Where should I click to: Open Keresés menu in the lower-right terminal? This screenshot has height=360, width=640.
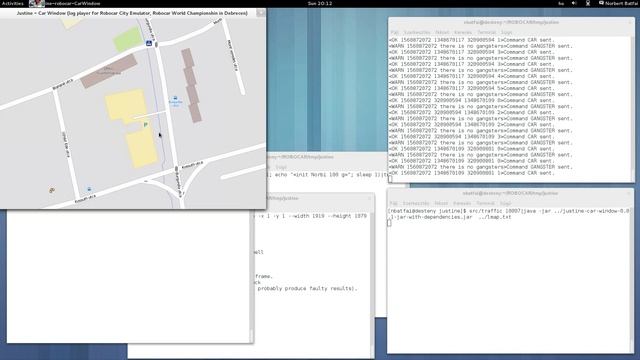[x=462, y=203]
